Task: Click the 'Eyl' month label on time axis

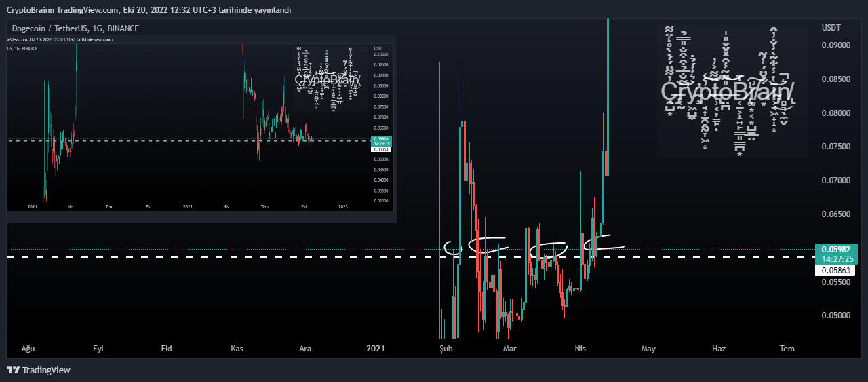Action: [x=98, y=349]
